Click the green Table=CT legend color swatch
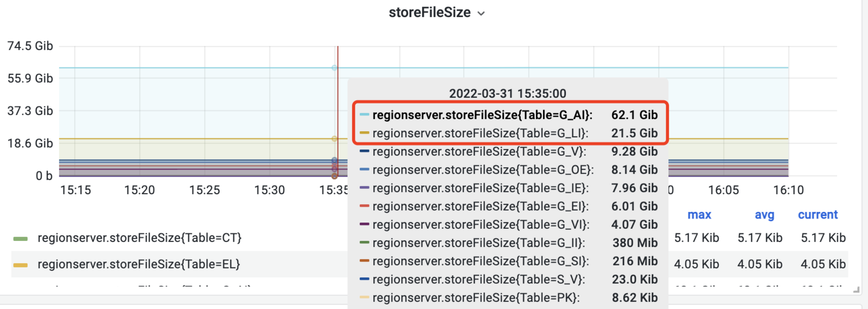Screen dimensions: 868x309 [x=20, y=239]
